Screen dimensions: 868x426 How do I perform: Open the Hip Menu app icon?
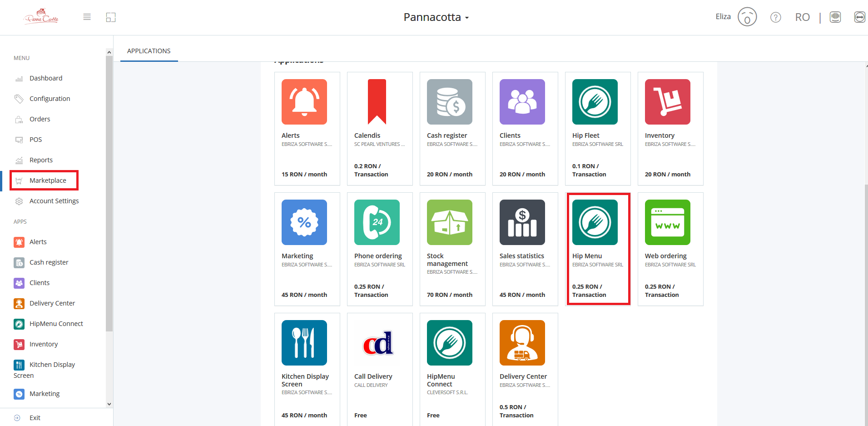click(595, 222)
